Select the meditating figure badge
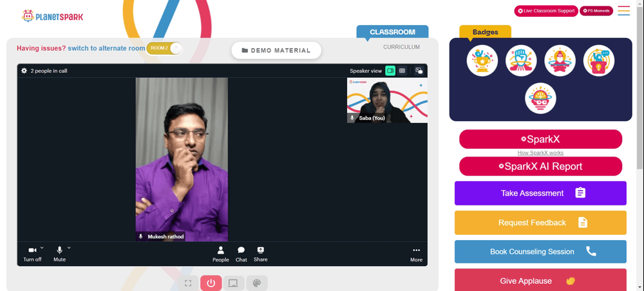Viewport: 644px width, 291px height. click(560, 61)
